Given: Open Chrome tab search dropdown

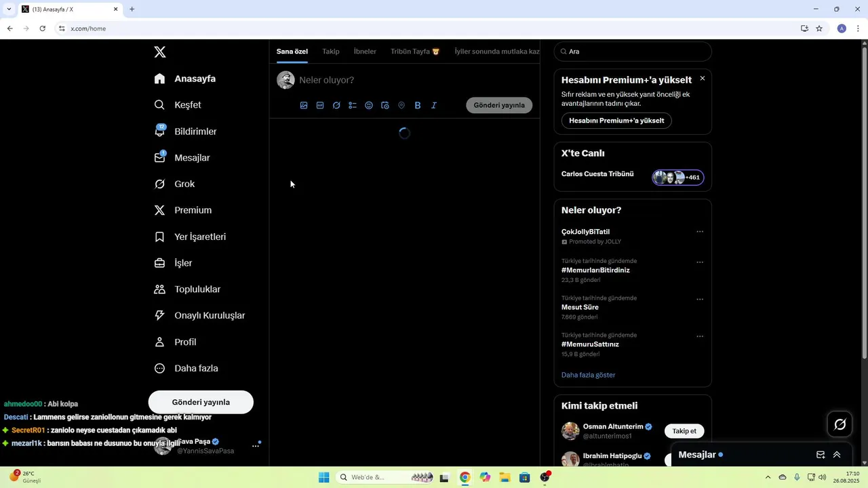Looking at the screenshot, I should click(x=8, y=9).
